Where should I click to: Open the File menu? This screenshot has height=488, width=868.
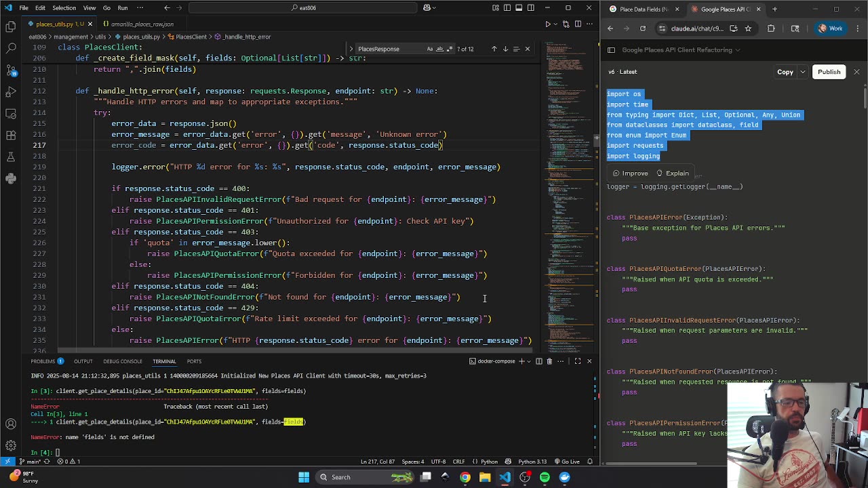tap(24, 7)
